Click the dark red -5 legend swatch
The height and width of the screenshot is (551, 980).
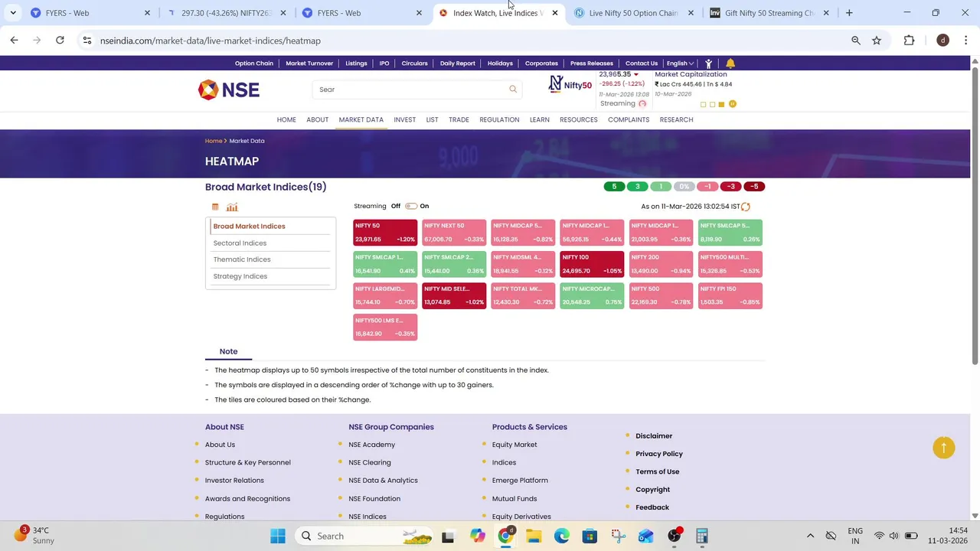coord(754,187)
